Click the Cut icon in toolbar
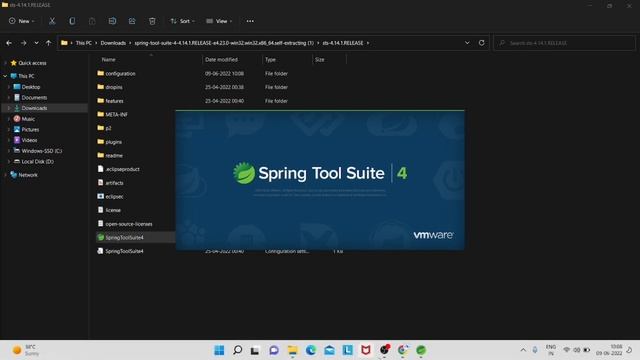This screenshot has height=360, width=640. (52, 21)
